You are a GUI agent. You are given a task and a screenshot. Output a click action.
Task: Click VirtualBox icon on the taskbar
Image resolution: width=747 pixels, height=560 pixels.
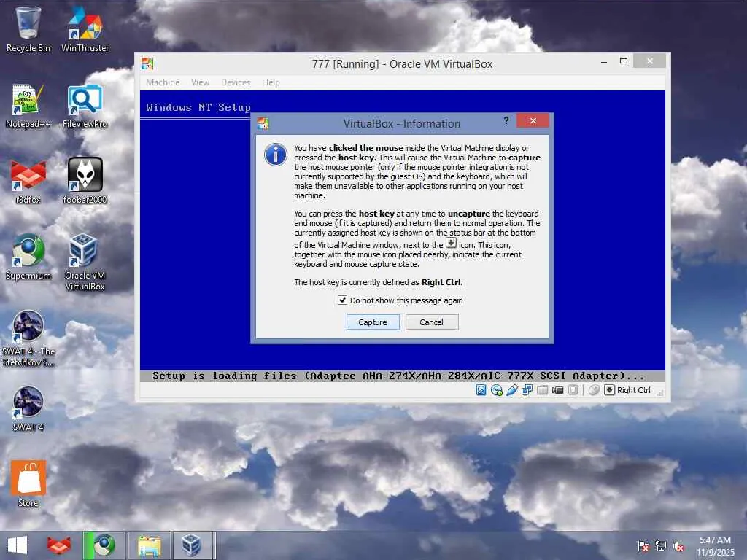pos(192,545)
